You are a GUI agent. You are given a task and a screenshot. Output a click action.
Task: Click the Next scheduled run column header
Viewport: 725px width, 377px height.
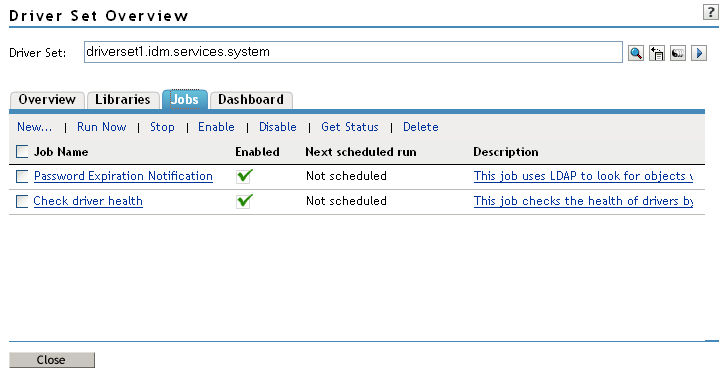pos(361,152)
